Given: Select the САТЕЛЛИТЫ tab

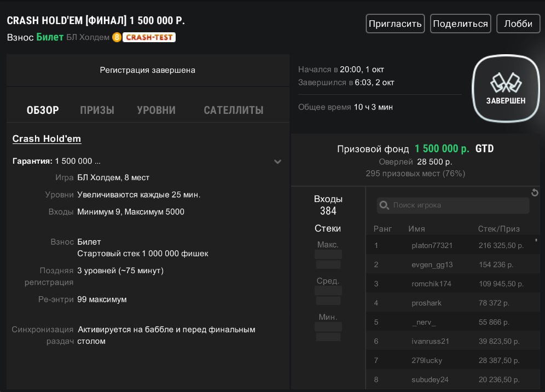Looking at the screenshot, I should tap(233, 110).
